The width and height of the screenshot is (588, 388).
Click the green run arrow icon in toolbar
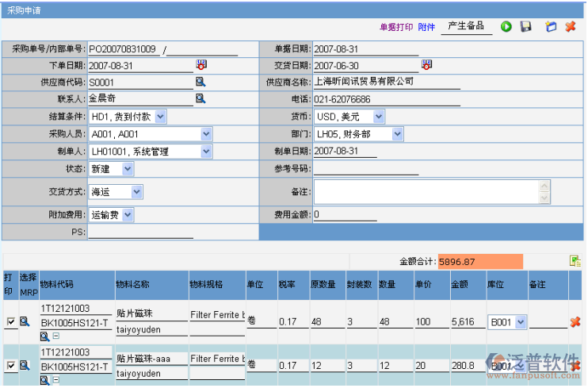click(x=506, y=27)
